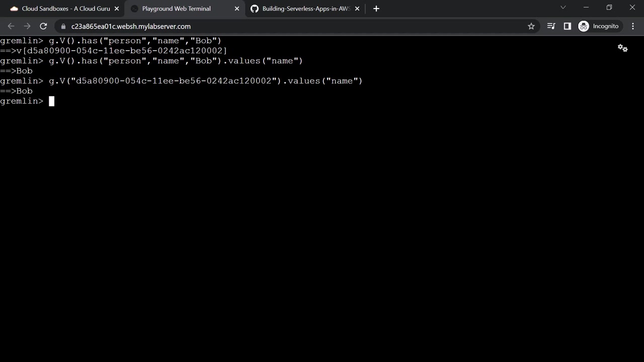
Task: Open Chrome three-dot menu
Action: coord(633,26)
